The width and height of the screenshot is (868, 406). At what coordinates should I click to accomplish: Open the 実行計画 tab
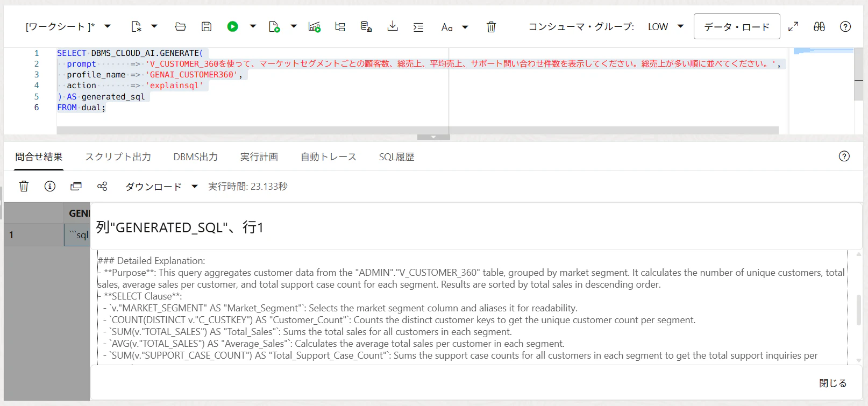259,156
